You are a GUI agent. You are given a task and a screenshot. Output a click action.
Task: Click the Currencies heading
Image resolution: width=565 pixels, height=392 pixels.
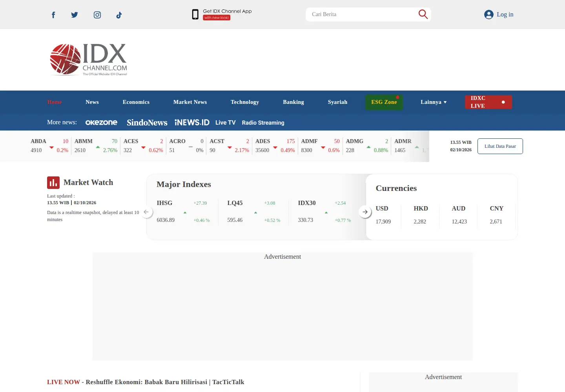396,188
